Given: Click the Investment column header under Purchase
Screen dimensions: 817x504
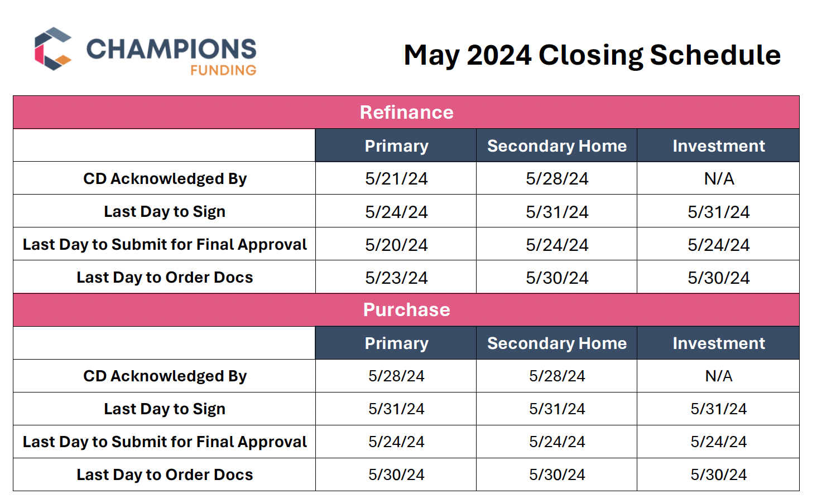Looking at the screenshot, I should click(718, 343).
